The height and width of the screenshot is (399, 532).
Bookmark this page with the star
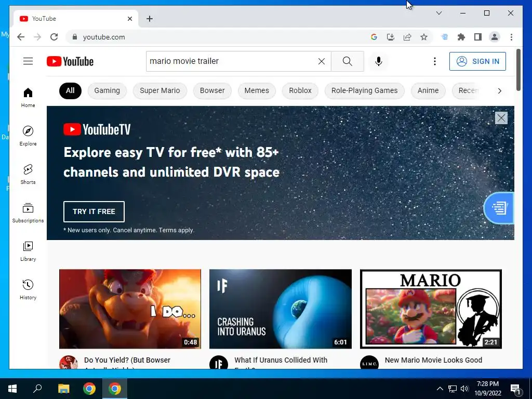pyautogui.click(x=424, y=37)
